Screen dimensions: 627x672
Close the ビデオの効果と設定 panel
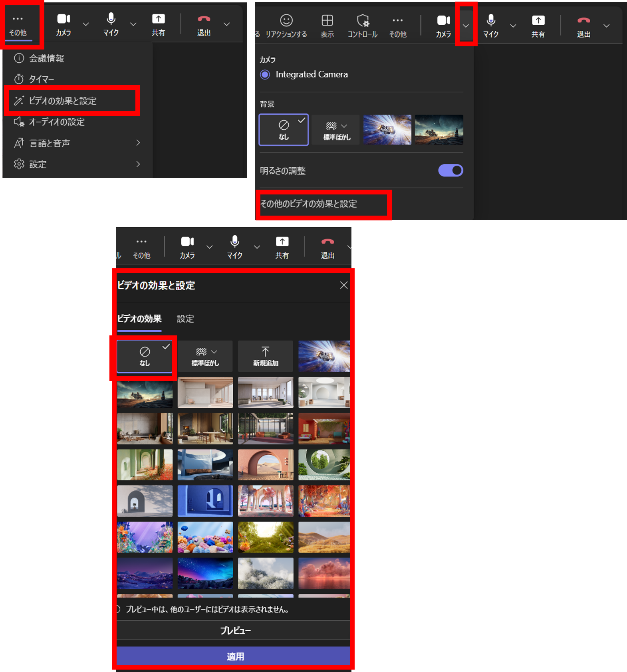344,285
